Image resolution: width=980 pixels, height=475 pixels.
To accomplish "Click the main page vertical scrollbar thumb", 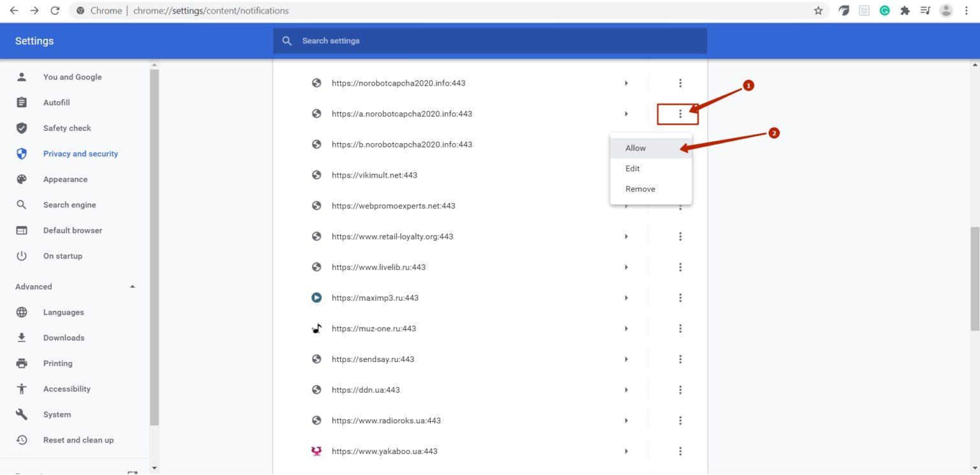I will click(974, 278).
